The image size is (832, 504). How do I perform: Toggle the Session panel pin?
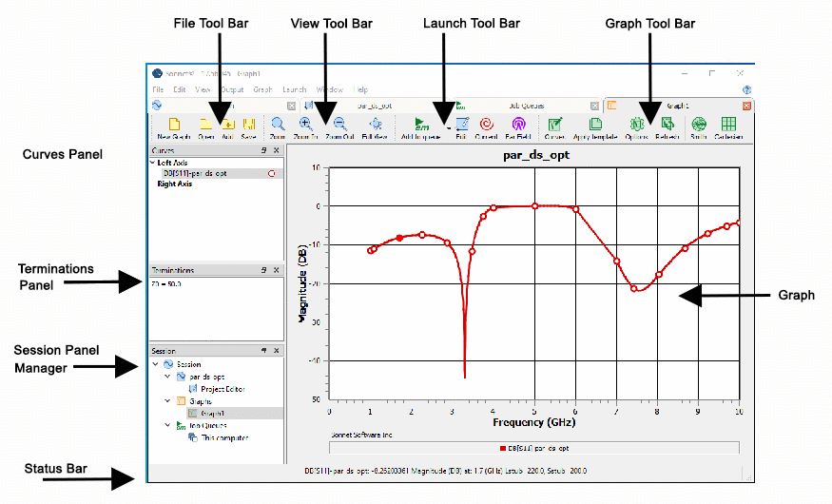263,351
